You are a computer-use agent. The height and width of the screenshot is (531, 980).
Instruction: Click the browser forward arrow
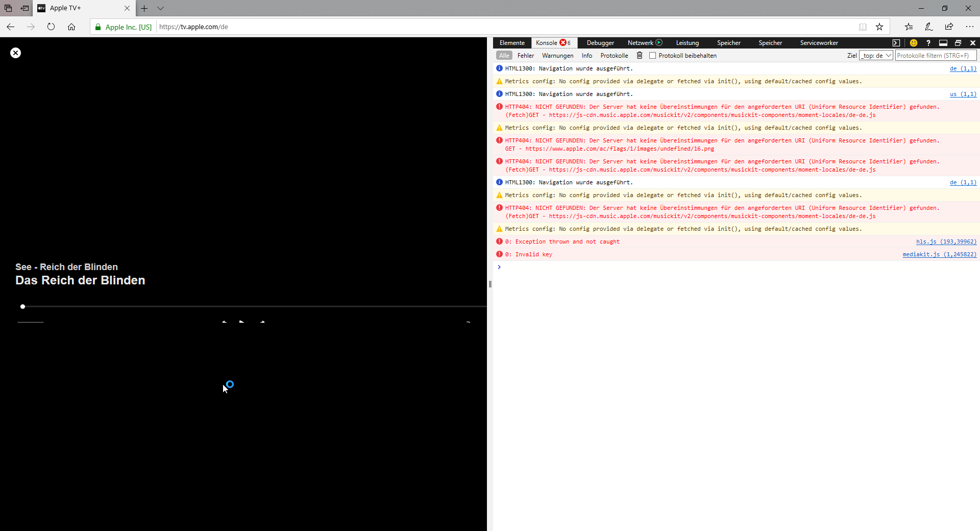[31, 27]
